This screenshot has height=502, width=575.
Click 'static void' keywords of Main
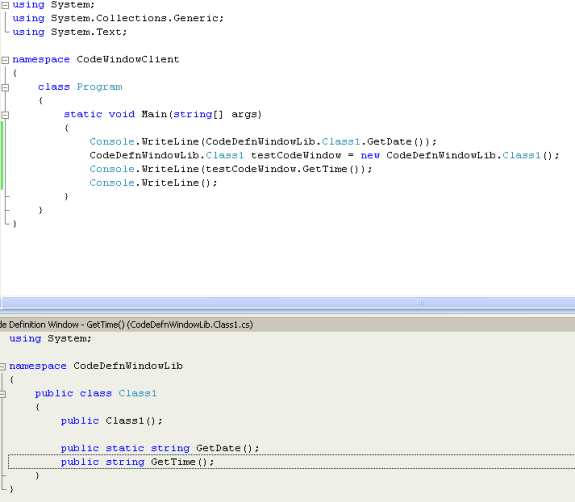(x=99, y=114)
